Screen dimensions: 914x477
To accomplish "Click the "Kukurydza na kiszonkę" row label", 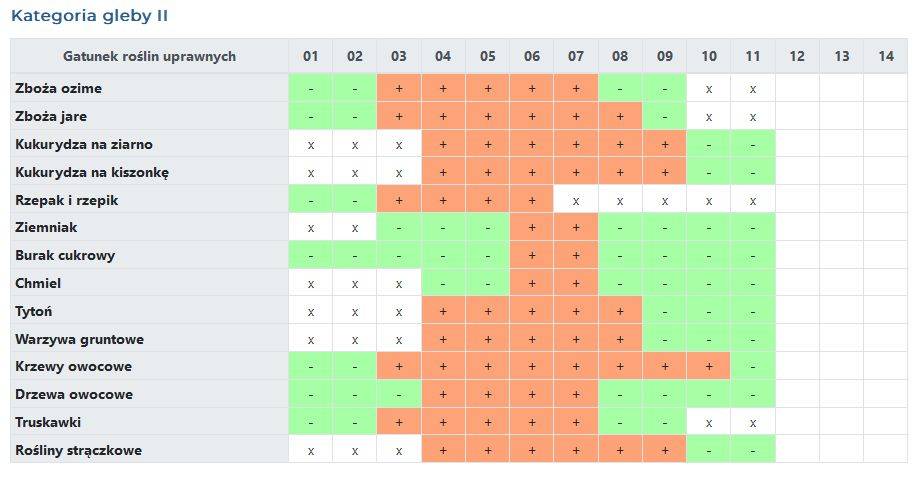I will click(92, 172).
